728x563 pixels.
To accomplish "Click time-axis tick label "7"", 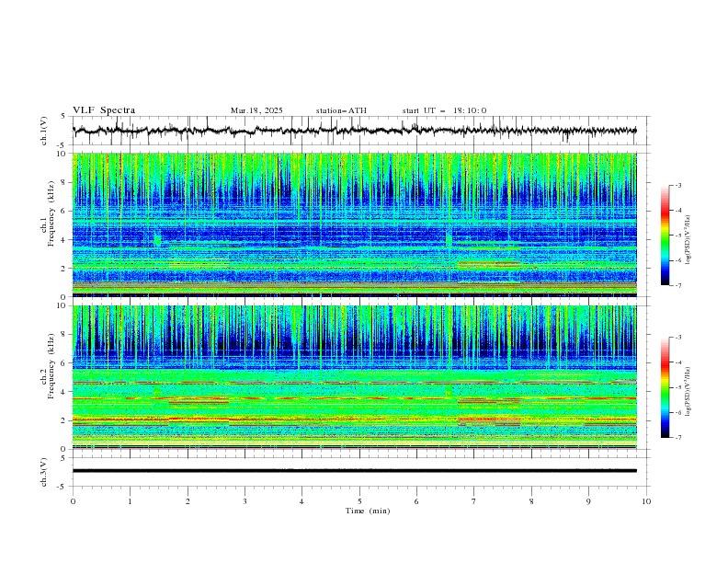I will [474, 501].
